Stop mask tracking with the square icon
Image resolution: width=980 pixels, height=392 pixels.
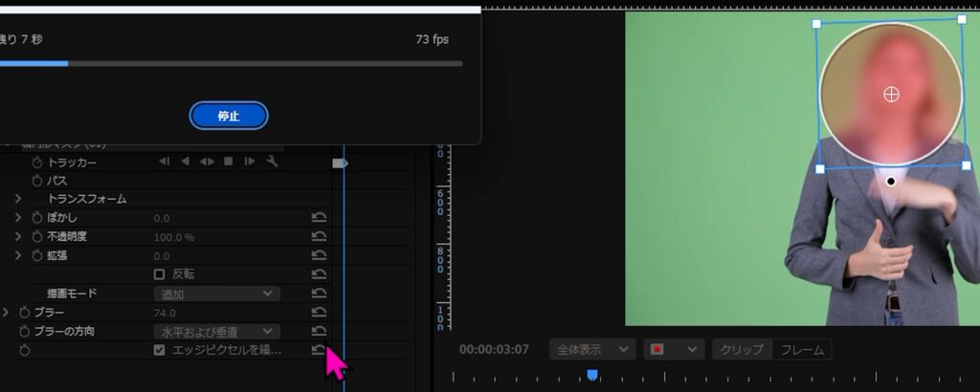(229, 162)
